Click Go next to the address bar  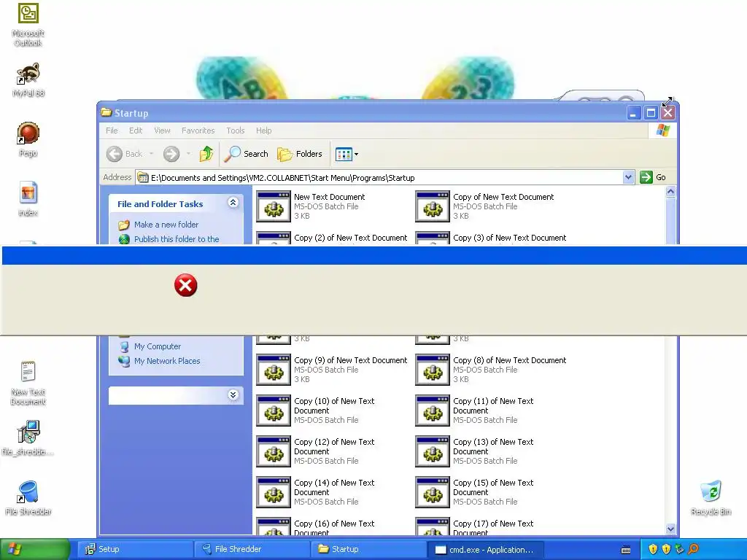point(653,177)
